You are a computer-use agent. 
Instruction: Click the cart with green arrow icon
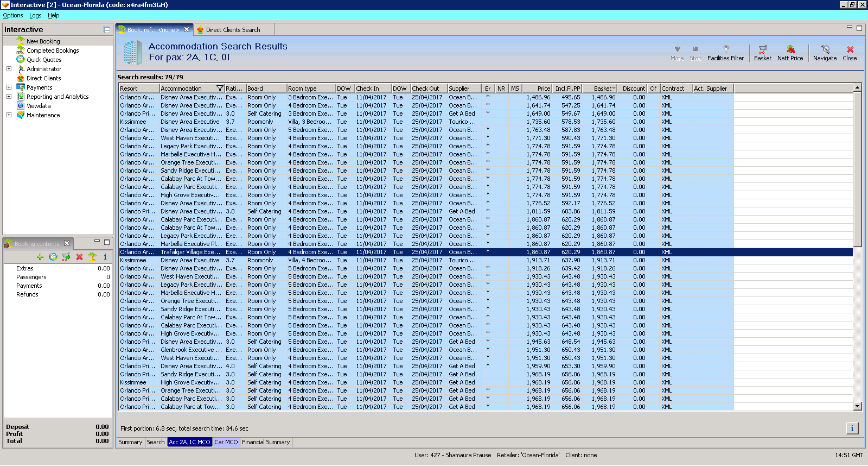(66, 257)
